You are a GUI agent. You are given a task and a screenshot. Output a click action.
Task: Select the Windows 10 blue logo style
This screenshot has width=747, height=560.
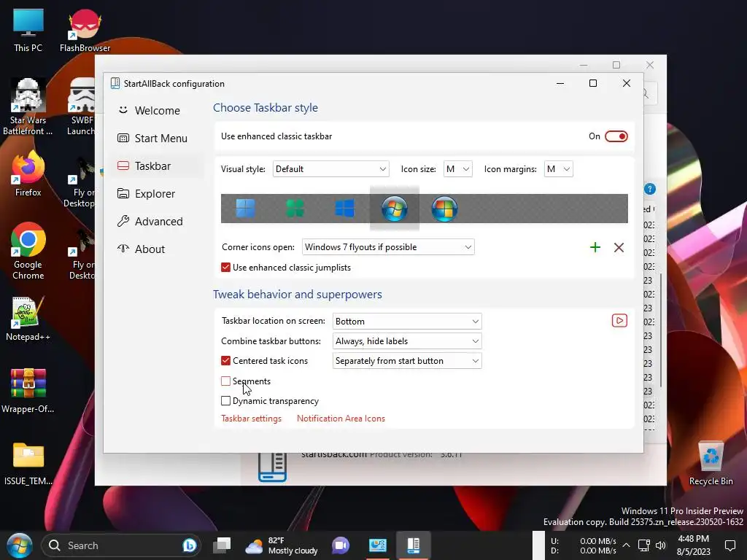344,209
